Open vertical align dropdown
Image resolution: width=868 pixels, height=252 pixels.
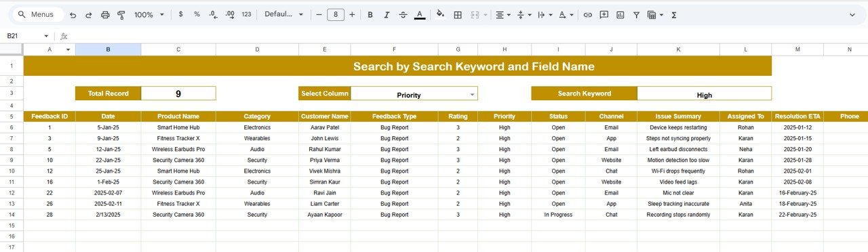[524, 14]
